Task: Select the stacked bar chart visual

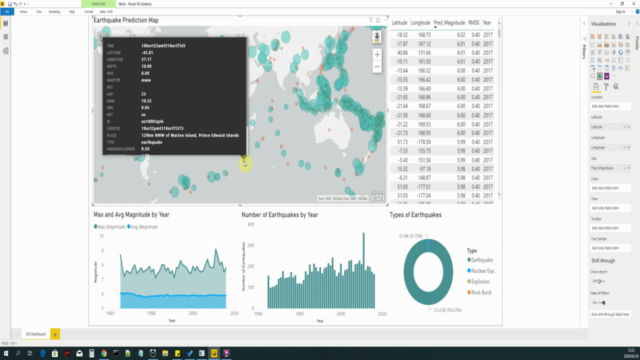Action: (x=593, y=36)
